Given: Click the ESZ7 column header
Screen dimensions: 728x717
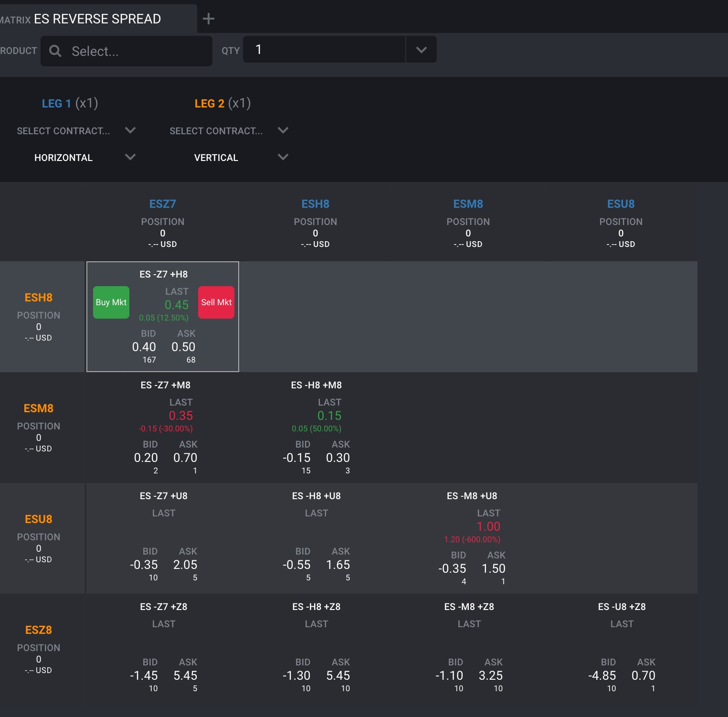Looking at the screenshot, I should pyautogui.click(x=163, y=204).
